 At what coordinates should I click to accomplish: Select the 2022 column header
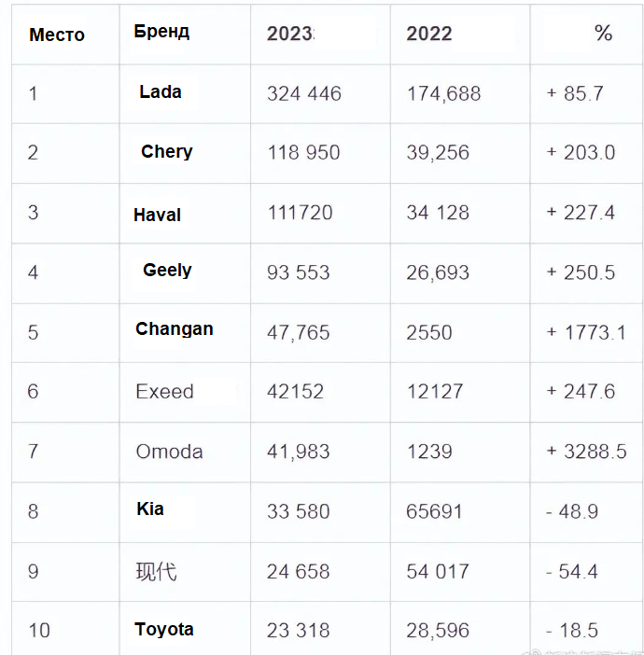pyautogui.click(x=429, y=35)
